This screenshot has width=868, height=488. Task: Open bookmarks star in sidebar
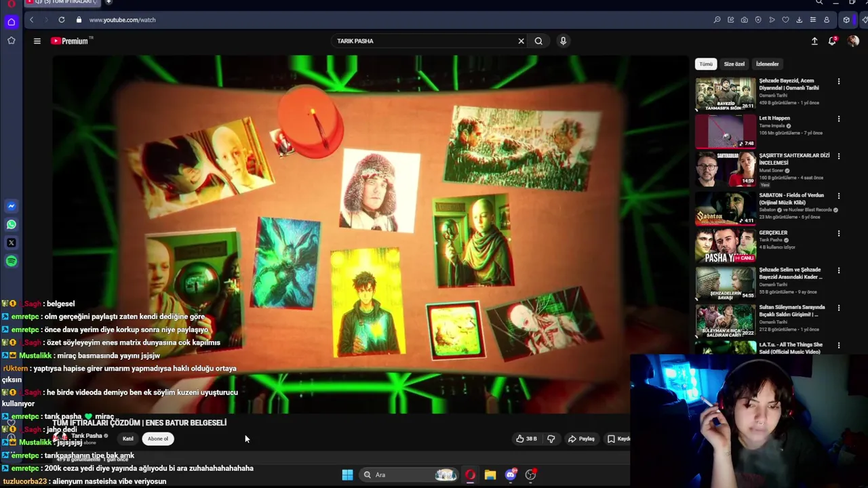coord(12,41)
